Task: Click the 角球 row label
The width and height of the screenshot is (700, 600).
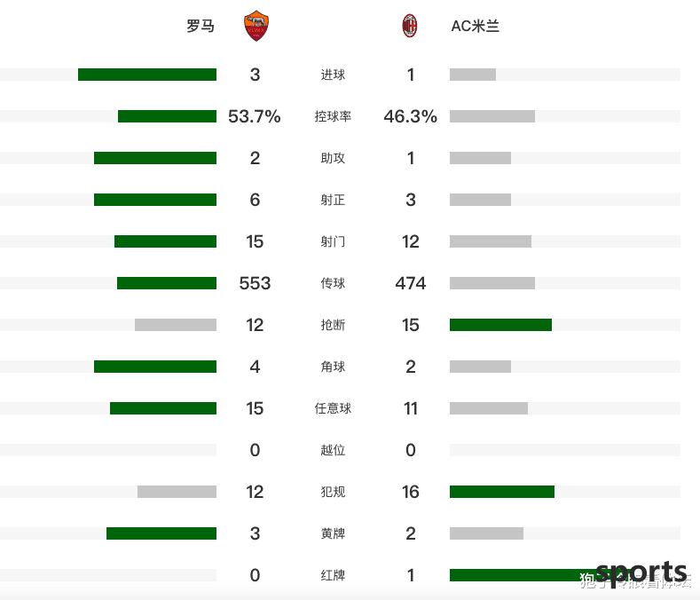Action: (x=333, y=367)
